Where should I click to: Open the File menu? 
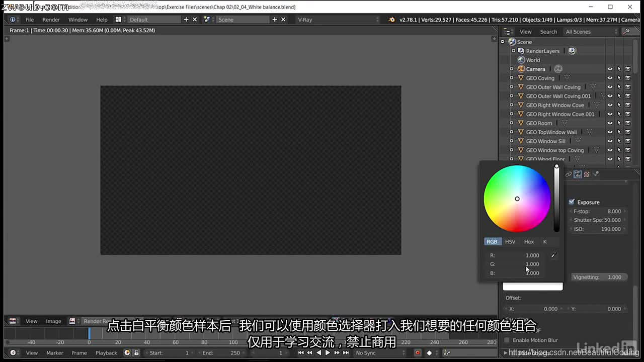point(30,20)
